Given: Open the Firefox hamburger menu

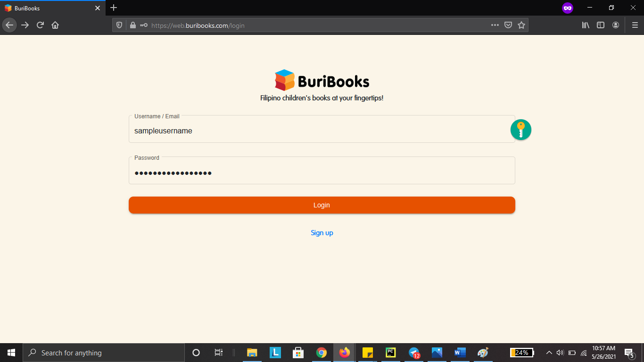Looking at the screenshot, I should point(635,25).
